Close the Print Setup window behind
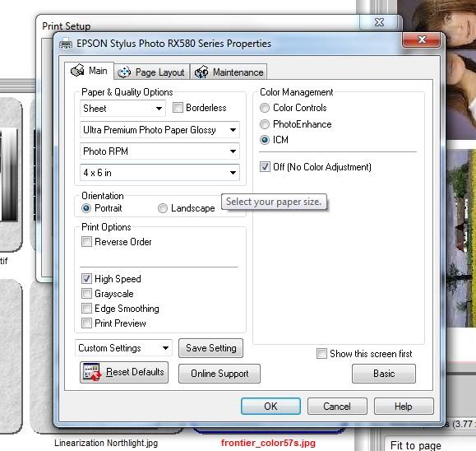The width and height of the screenshot is (476, 451). 378,22
